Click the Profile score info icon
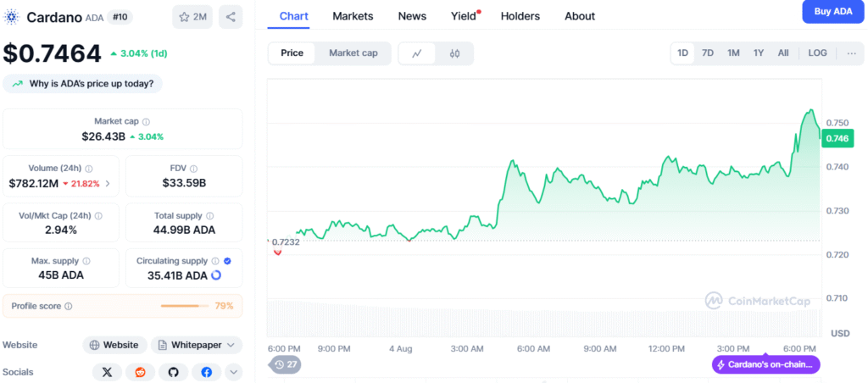The height and width of the screenshot is (383, 868). [68, 306]
